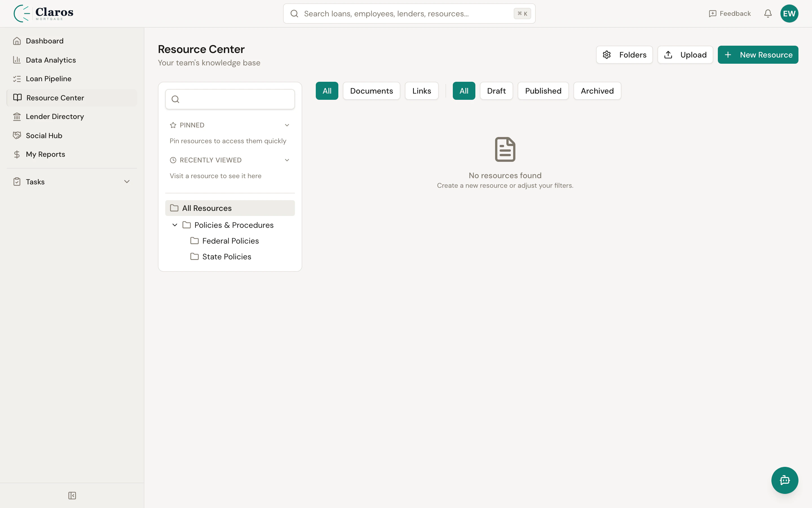The width and height of the screenshot is (812, 508).
Task: Click the Loan Pipeline checklist icon
Action: click(x=16, y=79)
